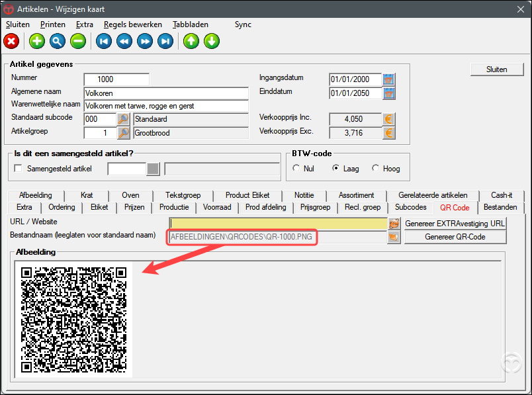Look up Standaard subcode with magnifier

click(124, 119)
